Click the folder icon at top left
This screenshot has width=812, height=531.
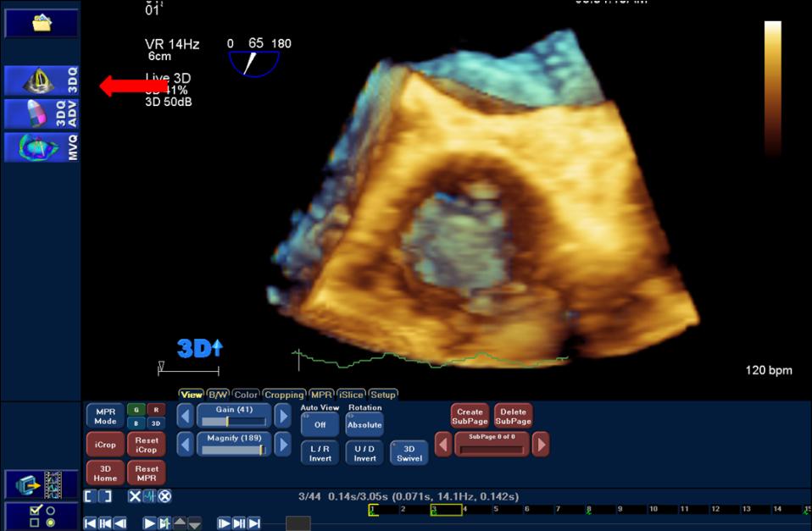(42, 23)
